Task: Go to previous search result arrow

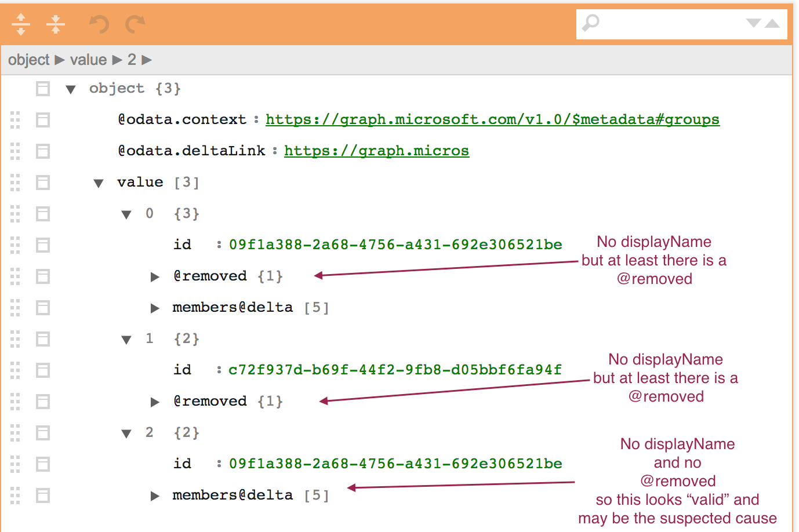Action: click(772, 23)
